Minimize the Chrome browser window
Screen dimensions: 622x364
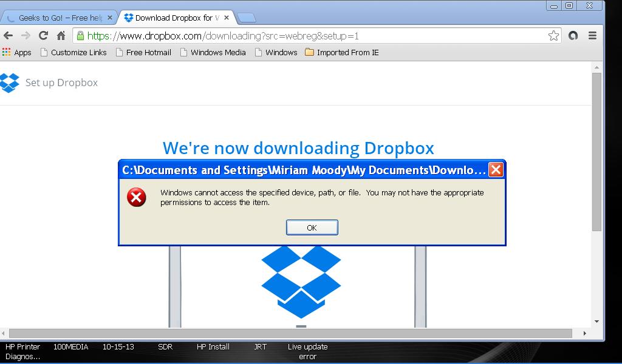(x=554, y=5)
